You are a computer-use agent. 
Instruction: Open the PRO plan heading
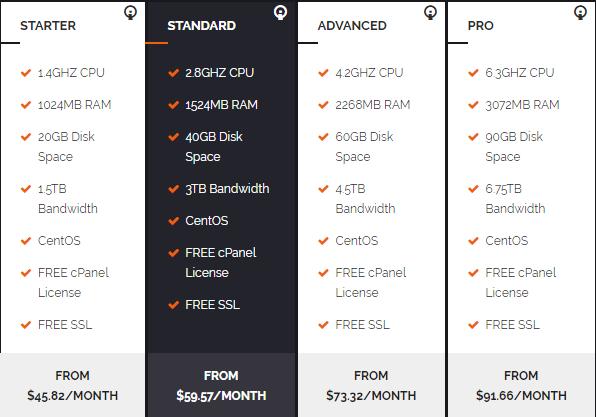480,25
